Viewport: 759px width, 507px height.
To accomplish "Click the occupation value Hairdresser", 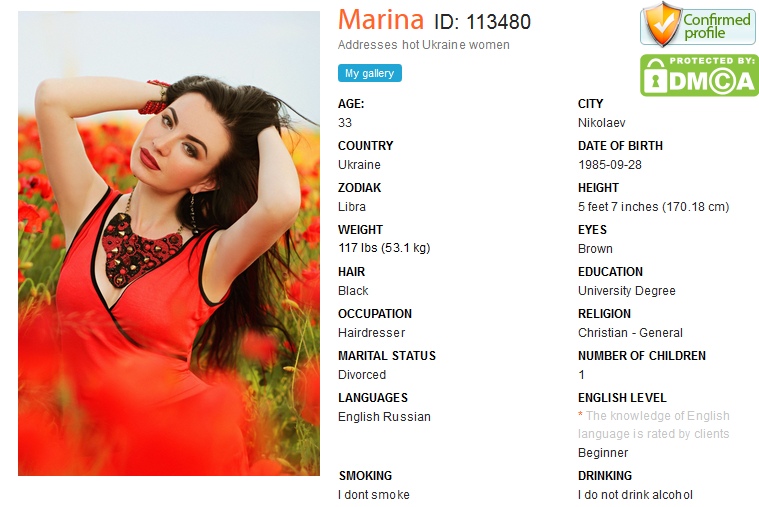I will (x=371, y=333).
